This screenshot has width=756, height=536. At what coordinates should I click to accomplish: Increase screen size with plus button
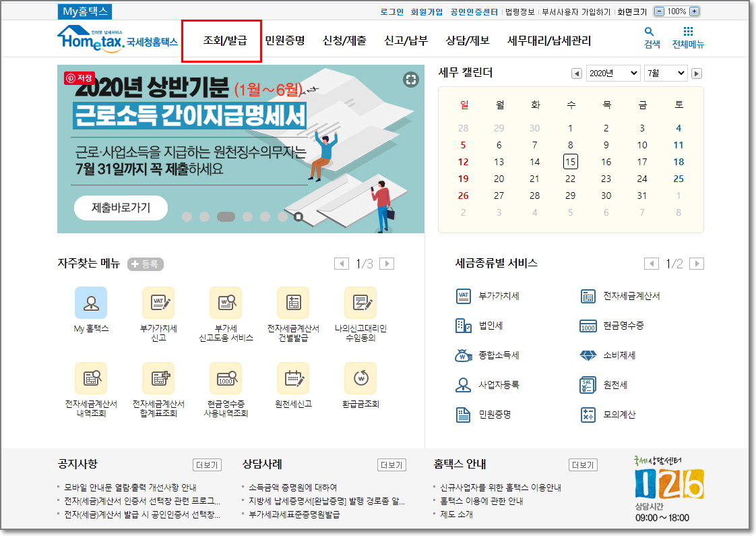(694, 11)
